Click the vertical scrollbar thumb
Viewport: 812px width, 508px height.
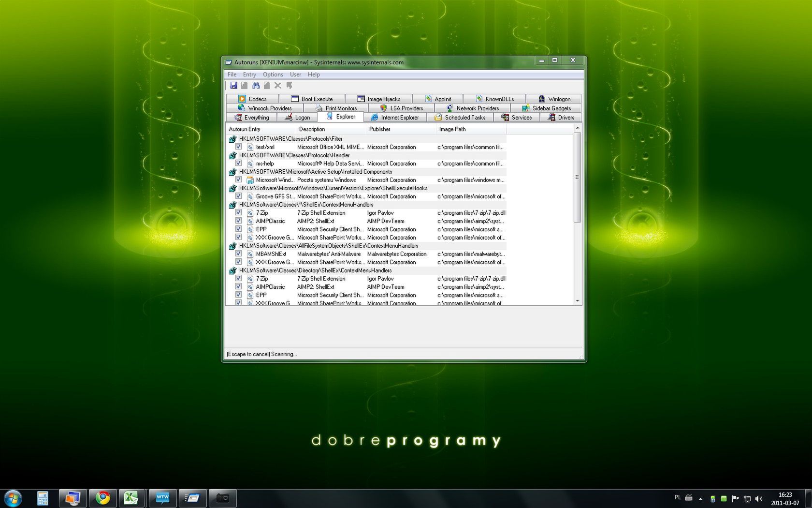tap(577, 177)
